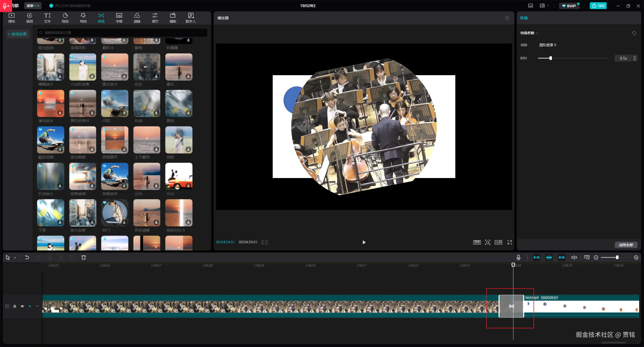Screen dimensions: 644x347
Task: Toggle the track lock icon
Action: click(x=15, y=306)
